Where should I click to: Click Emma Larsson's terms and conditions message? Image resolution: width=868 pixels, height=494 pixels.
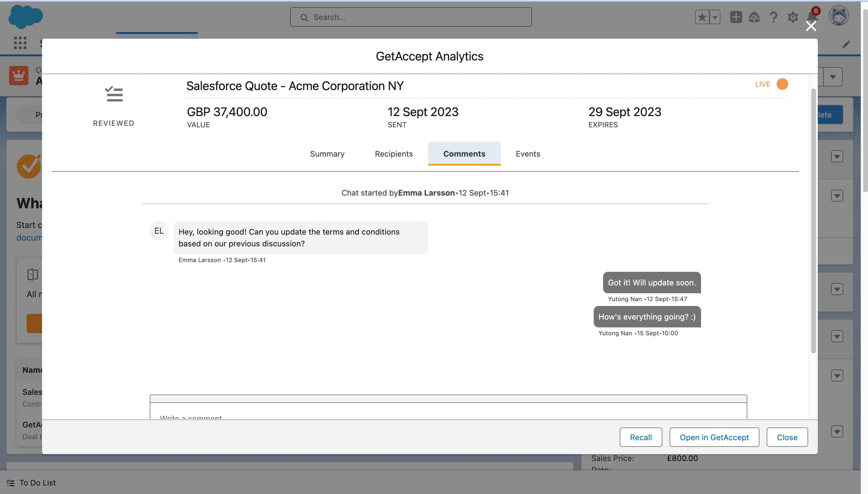pos(300,238)
